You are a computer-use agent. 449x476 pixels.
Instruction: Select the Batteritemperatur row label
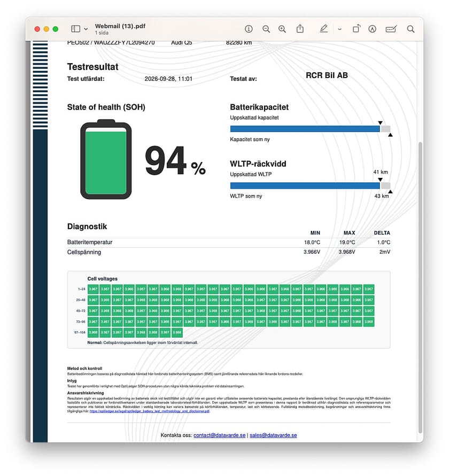click(x=90, y=242)
